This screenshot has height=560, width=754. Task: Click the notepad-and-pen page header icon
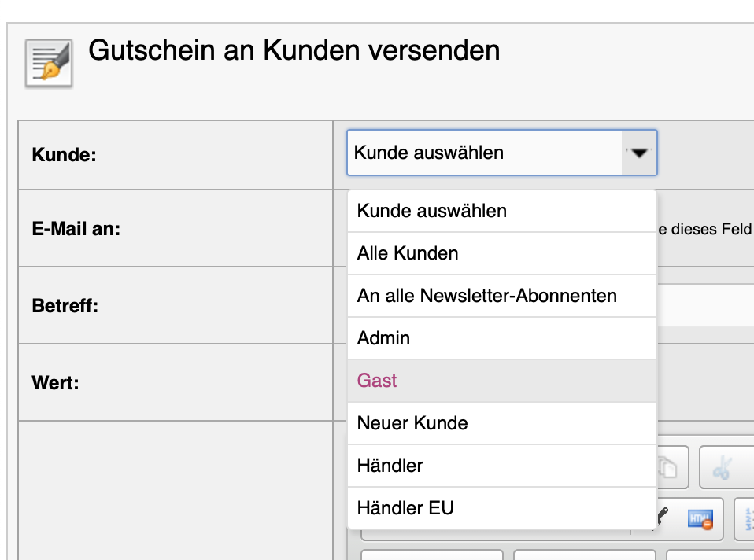[49, 63]
